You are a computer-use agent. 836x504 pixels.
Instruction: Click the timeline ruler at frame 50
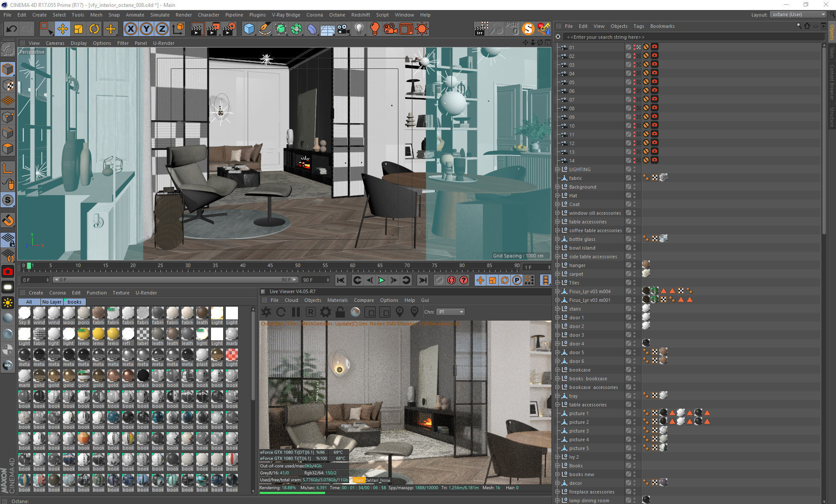point(297,265)
